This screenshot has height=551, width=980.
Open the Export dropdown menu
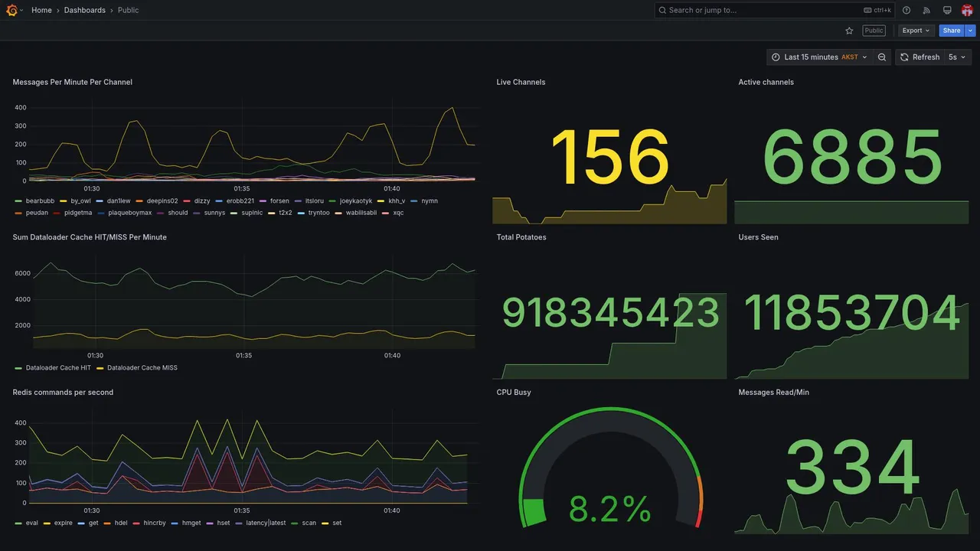916,31
